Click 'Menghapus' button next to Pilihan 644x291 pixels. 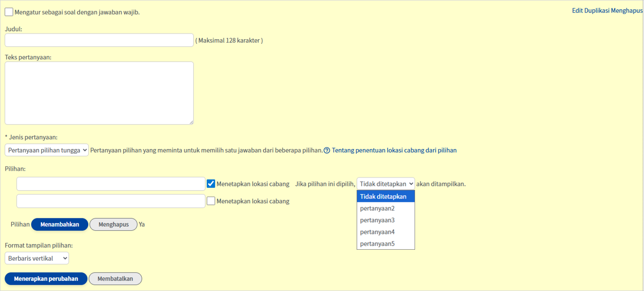point(113,224)
